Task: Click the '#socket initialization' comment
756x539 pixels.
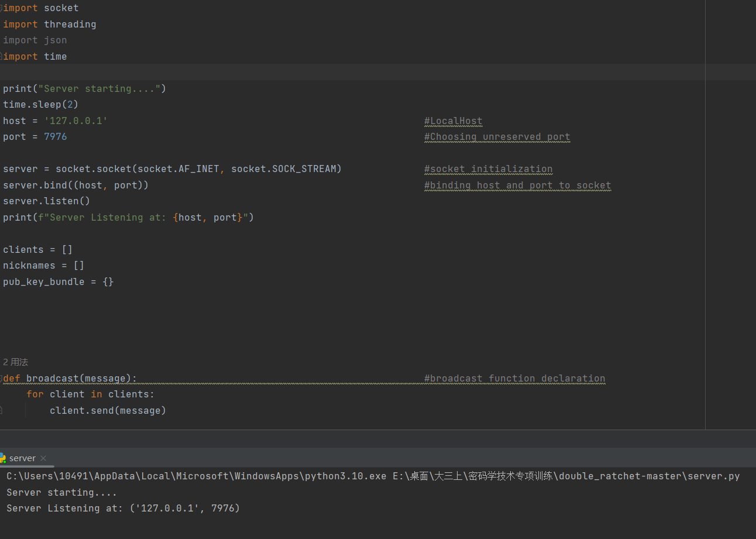Action: tap(489, 169)
